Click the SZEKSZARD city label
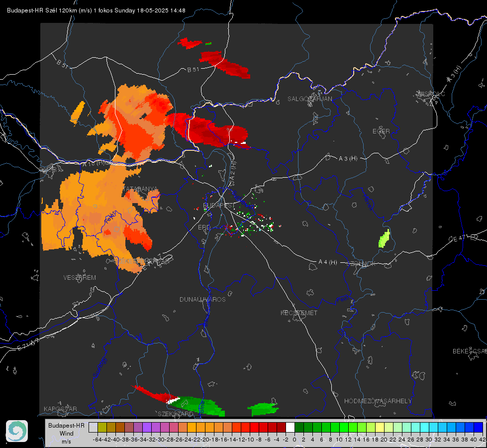Viewport: 487px width, 448px height. coord(176,414)
